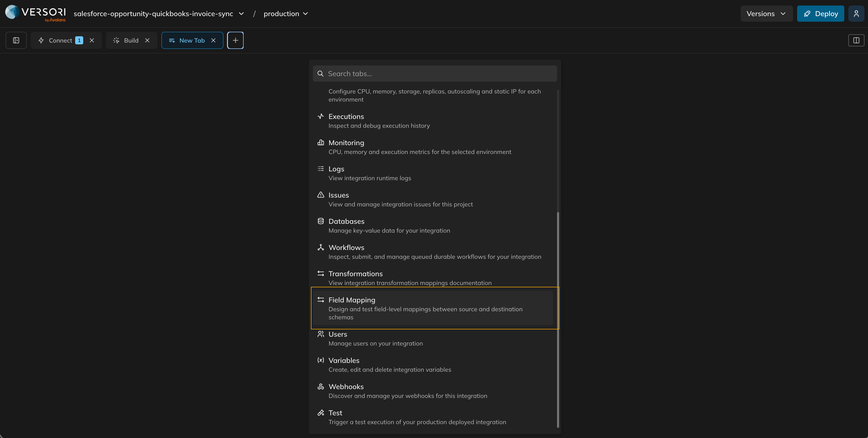Screen dimensions: 868x438
Task: Select the New Tab tab
Action: [192, 40]
